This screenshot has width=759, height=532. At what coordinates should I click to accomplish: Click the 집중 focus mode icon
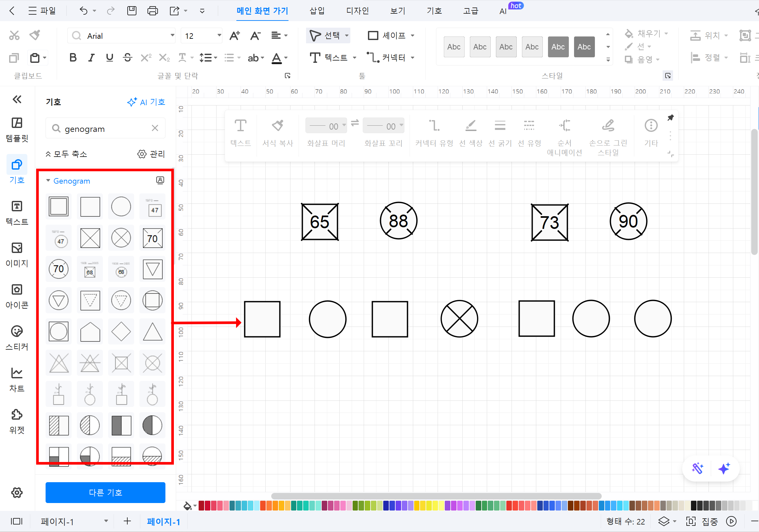coord(691,522)
